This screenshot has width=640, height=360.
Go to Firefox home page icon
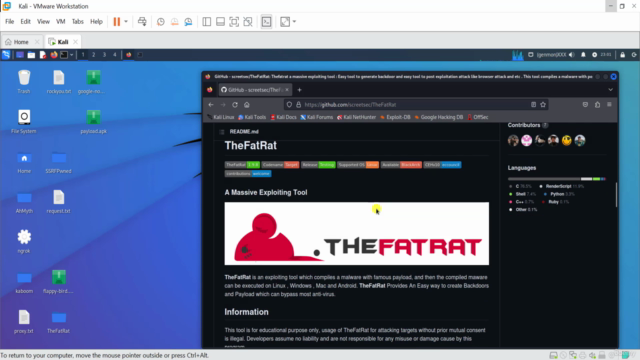pos(247,105)
